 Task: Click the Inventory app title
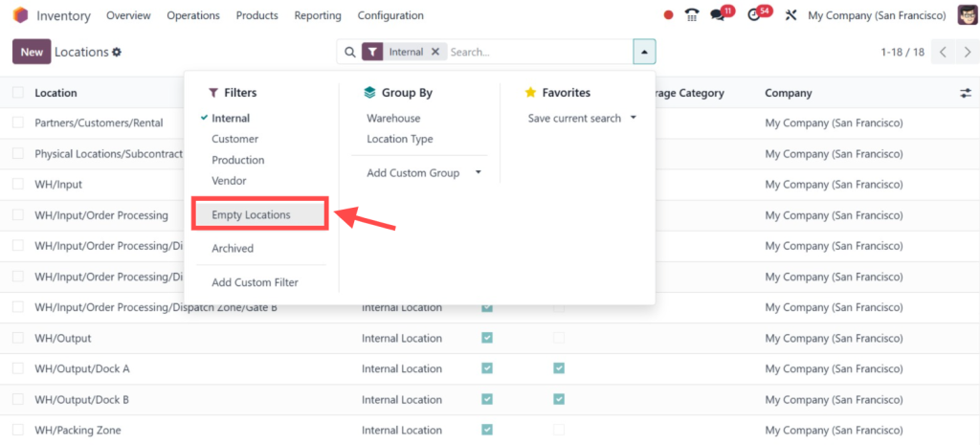coord(63,15)
